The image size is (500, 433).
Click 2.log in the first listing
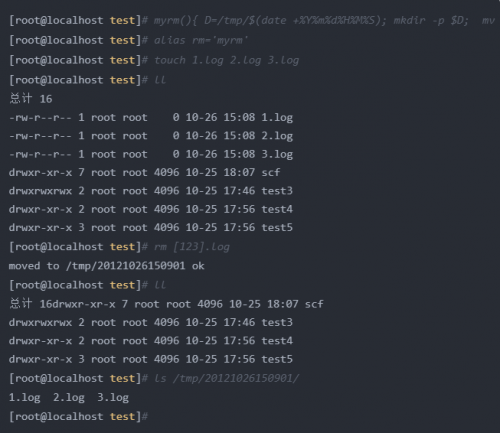[x=277, y=136]
